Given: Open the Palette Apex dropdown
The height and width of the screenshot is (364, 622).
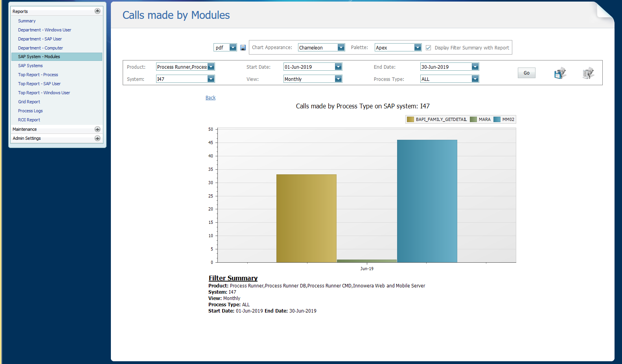Looking at the screenshot, I should 418,48.
